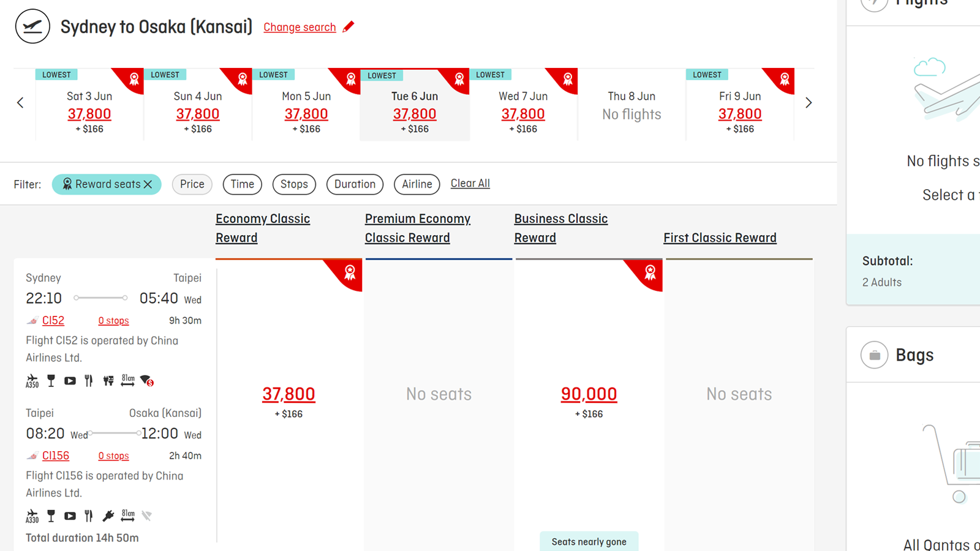Remove the Reward seats filter
Screen dimensions: 980x551
coord(148,184)
